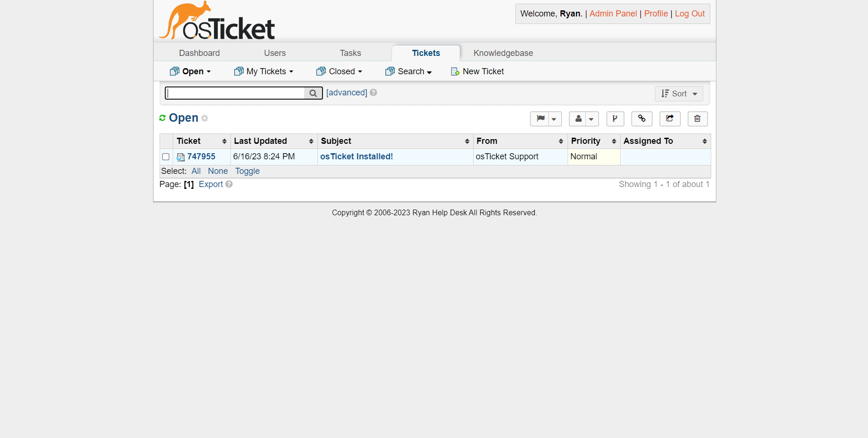Click the assign person icon button

pyautogui.click(x=578, y=119)
